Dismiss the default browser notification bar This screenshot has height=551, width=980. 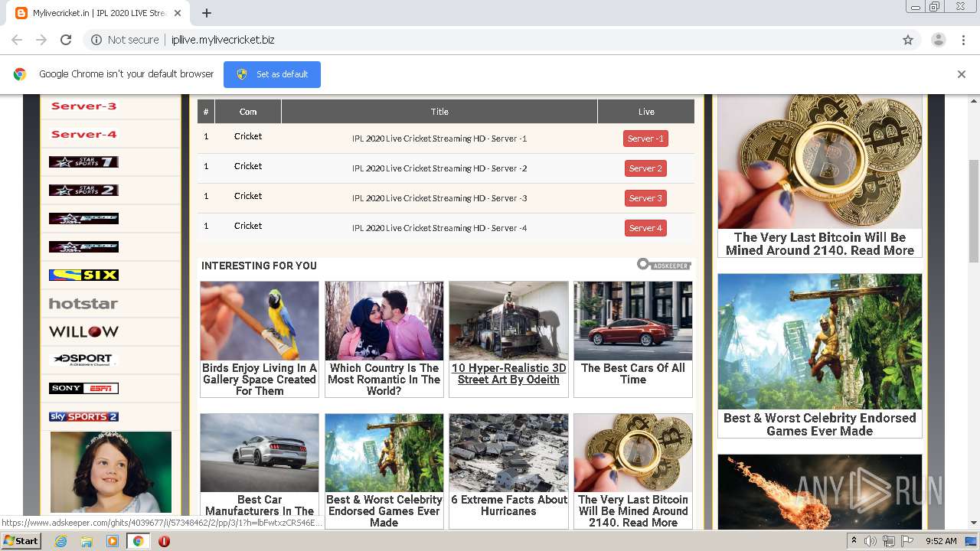[962, 74]
